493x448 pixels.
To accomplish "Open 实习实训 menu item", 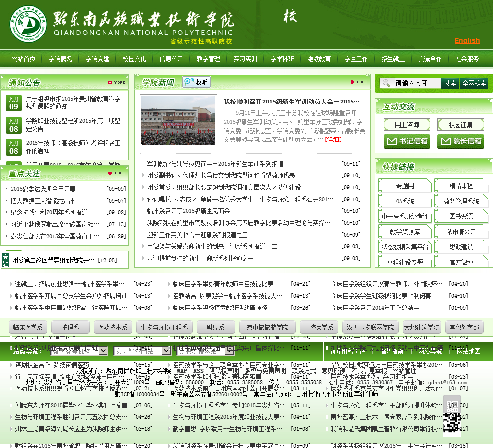I will pyautogui.click(x=245, y=59).
